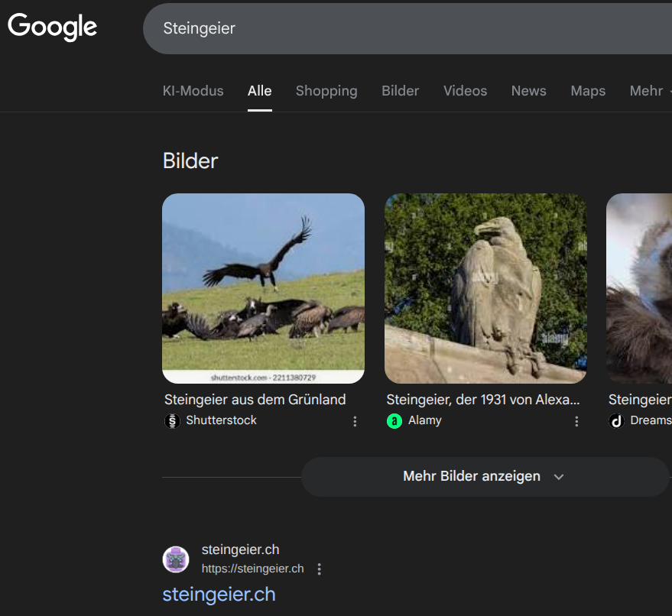
Task: Open the partially visible third vulture image
Action: [639, 288]
